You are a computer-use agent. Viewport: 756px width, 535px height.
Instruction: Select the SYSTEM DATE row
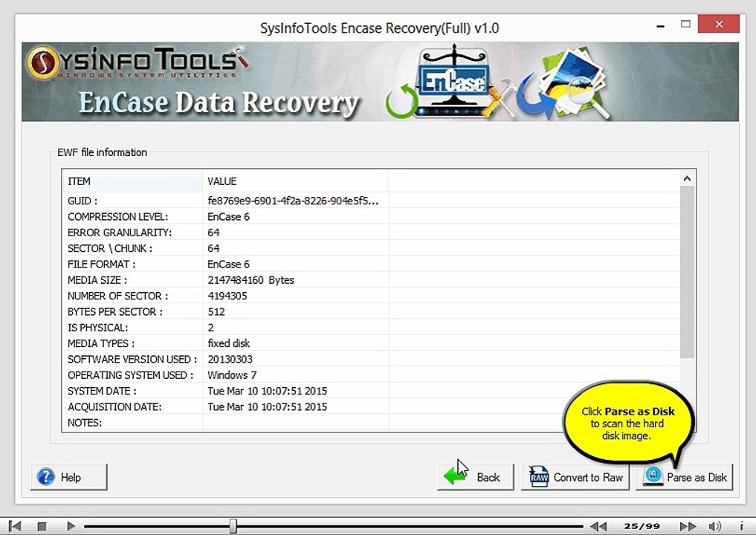[371, 392]
